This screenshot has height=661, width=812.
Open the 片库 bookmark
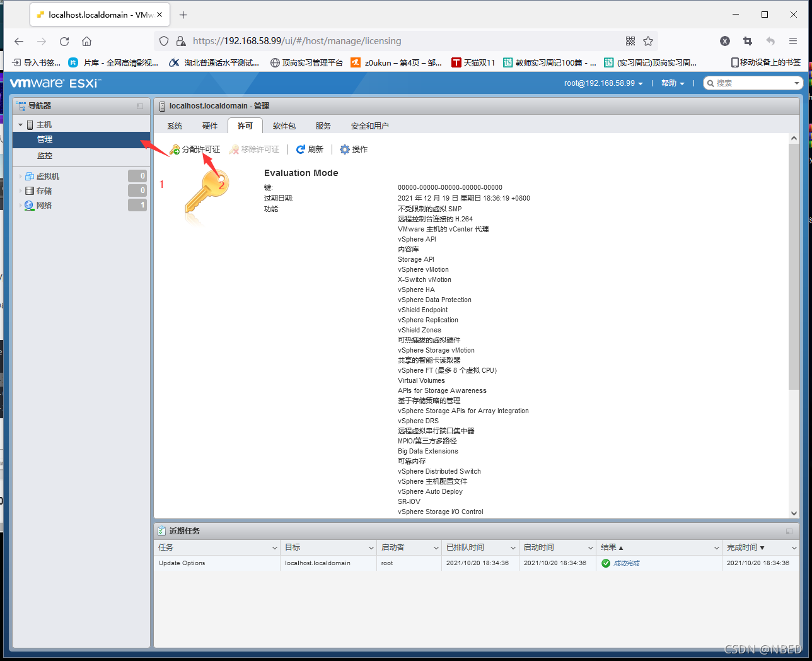(x=113, y=62)
